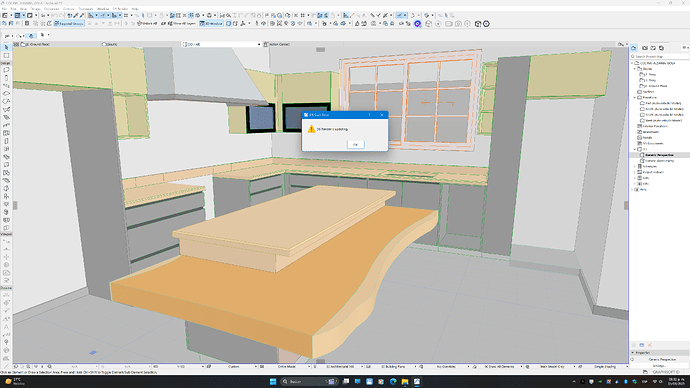Open the Layout Book icon in Navigator

(653, 48)
